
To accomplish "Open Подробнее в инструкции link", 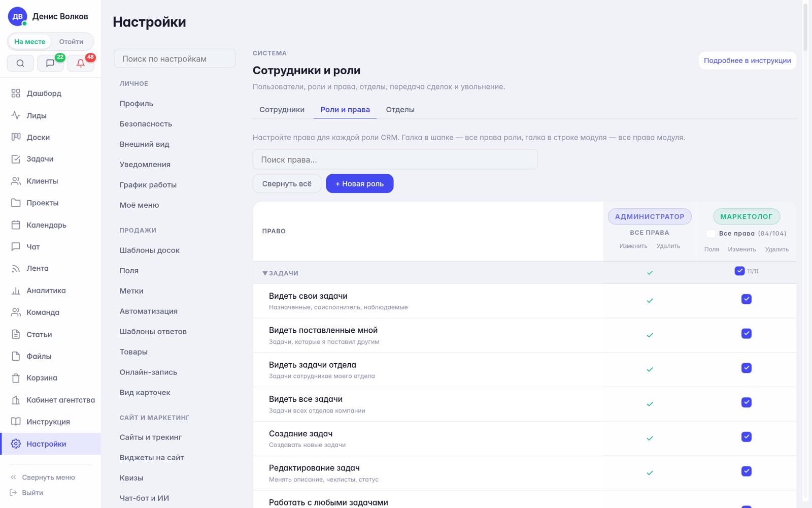I will 747,60.
